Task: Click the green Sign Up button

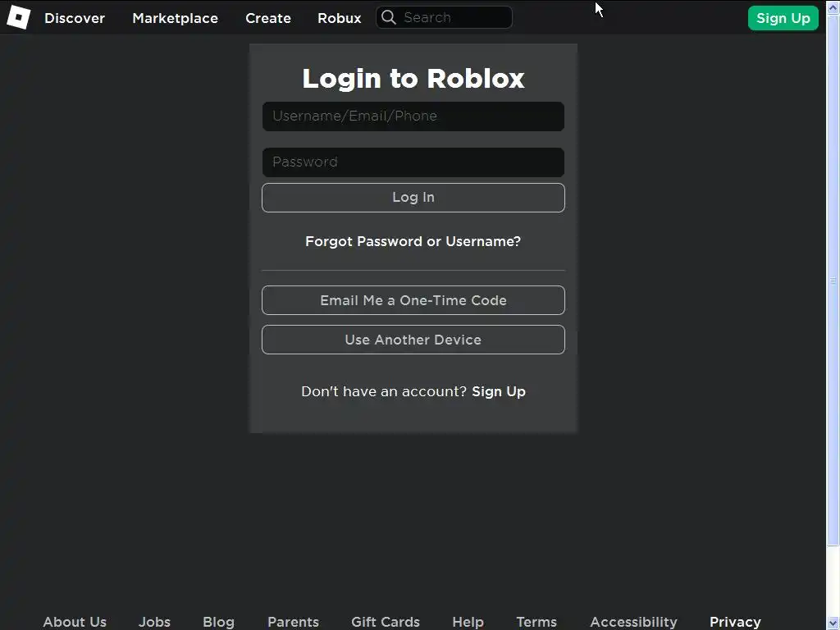Action: pyautogui.click(x=783, y=18)
